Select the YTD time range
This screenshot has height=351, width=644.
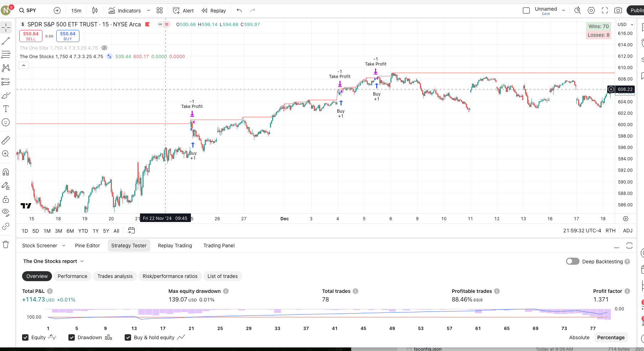tap(83, 231)
